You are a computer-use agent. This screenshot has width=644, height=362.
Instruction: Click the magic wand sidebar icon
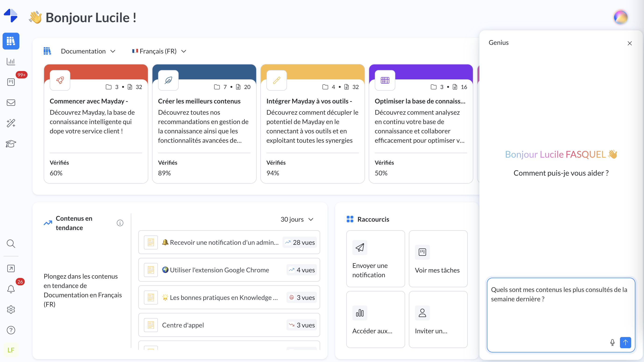pos(11,123)
